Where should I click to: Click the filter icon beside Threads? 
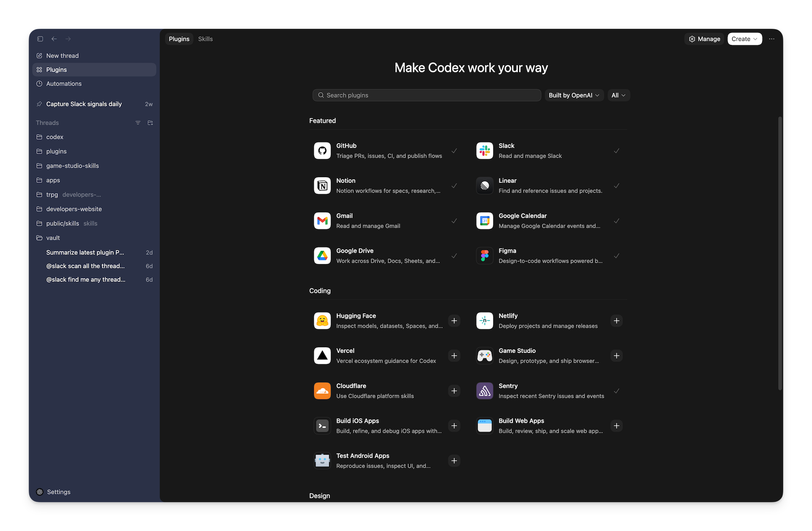click(138, 123)
